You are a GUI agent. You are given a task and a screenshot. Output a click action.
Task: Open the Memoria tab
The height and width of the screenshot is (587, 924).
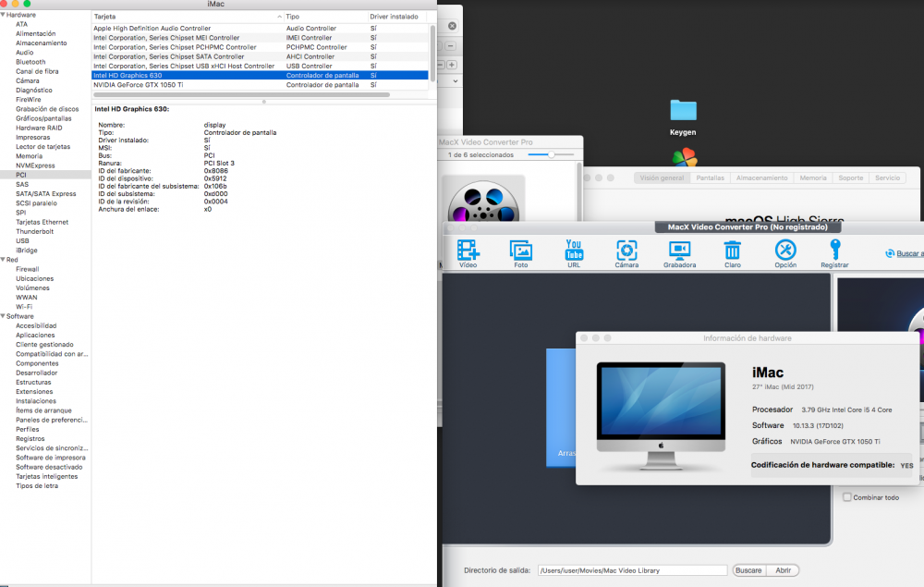click(x=812, y=178)
